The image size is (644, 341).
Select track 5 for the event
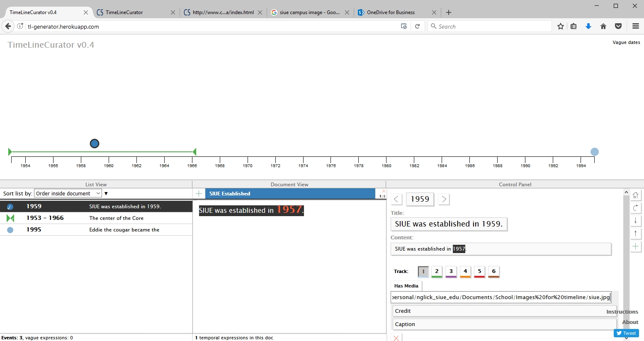(479, 271)
